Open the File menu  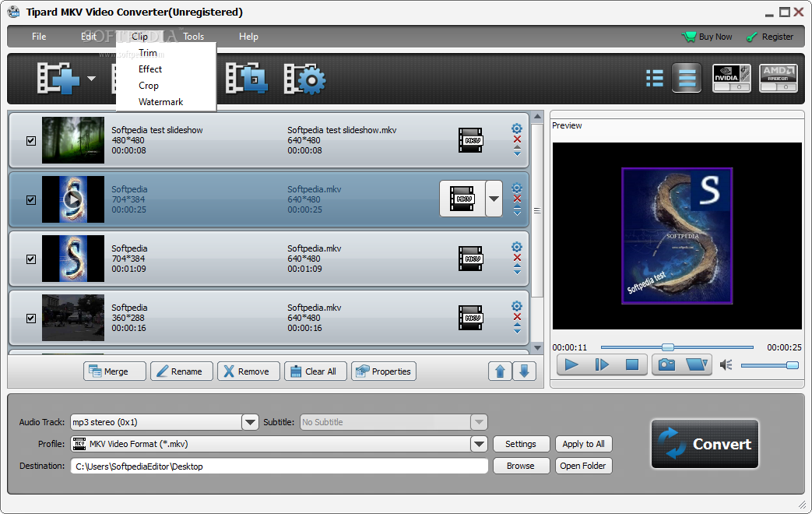coord(39,37)
